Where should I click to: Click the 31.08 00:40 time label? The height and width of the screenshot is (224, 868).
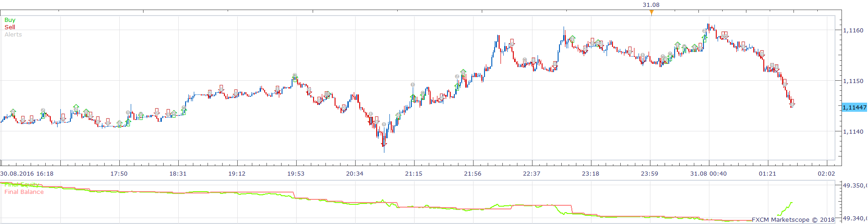pyautogui.click(x=709, y=174)
